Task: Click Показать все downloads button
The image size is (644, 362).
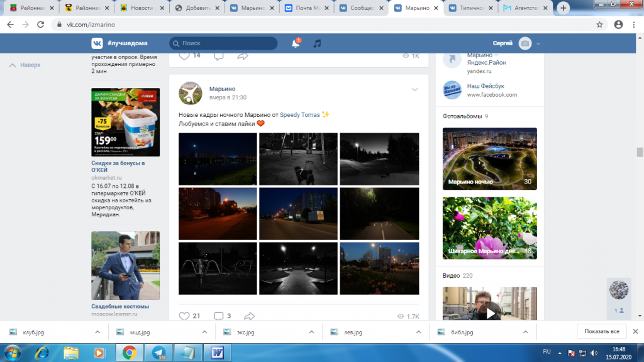Action: [x=602, y=331]
